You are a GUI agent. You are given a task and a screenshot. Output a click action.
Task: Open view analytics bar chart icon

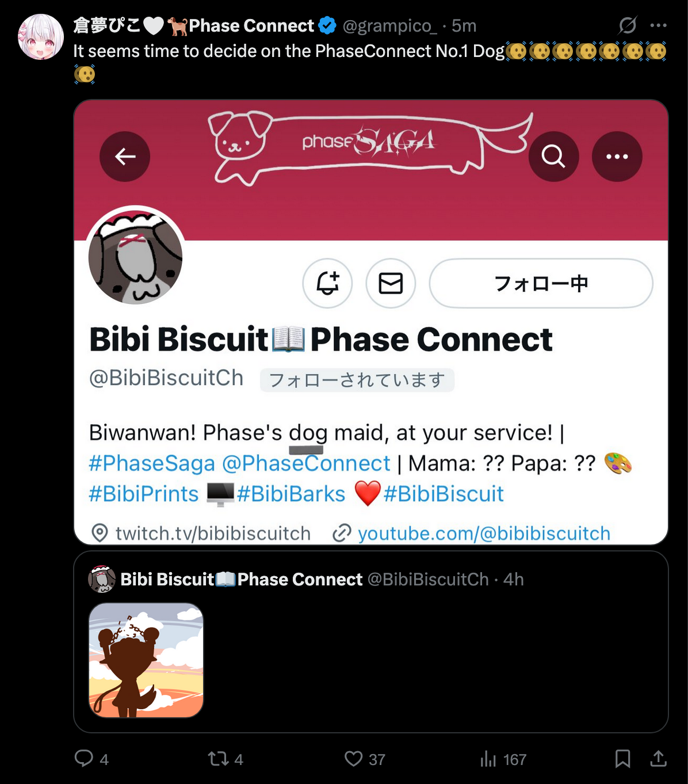coord(488,759)
